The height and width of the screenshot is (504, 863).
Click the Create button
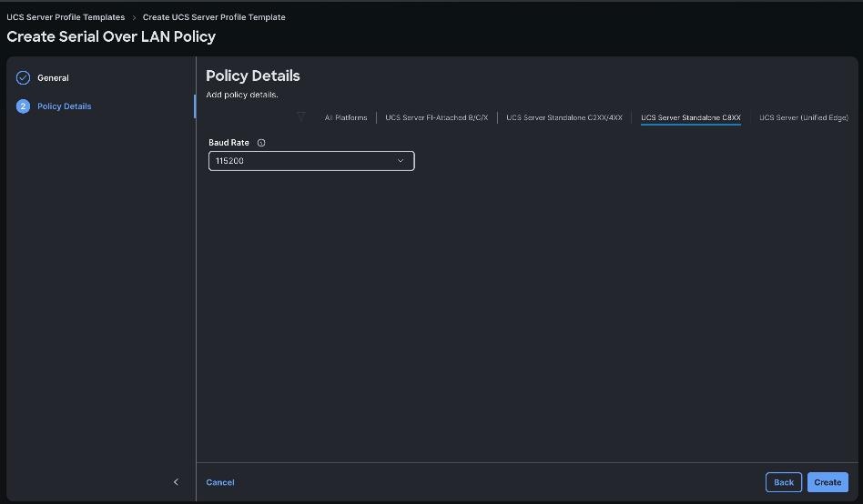(x=827, y=482)
